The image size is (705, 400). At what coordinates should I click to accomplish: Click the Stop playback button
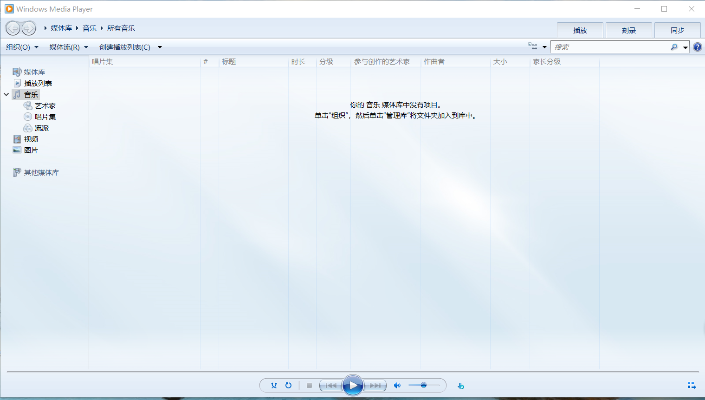[309, 385]
